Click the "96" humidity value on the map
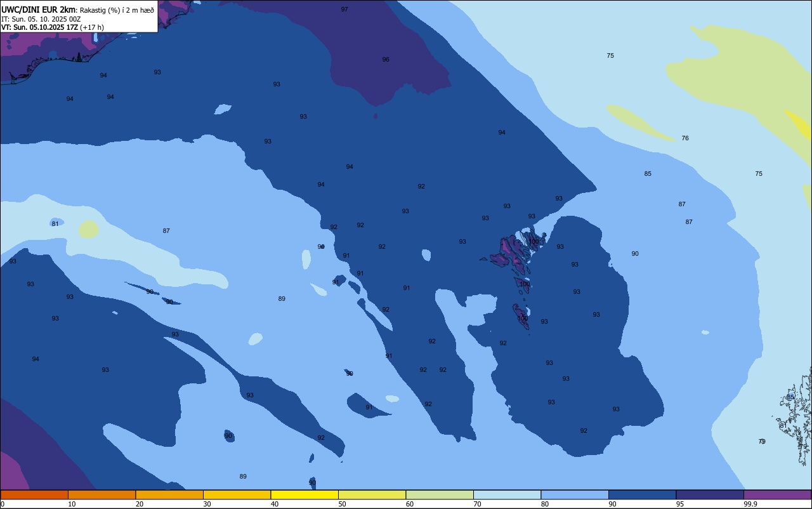This screenshot has width=812, height=509. point(386,60)
